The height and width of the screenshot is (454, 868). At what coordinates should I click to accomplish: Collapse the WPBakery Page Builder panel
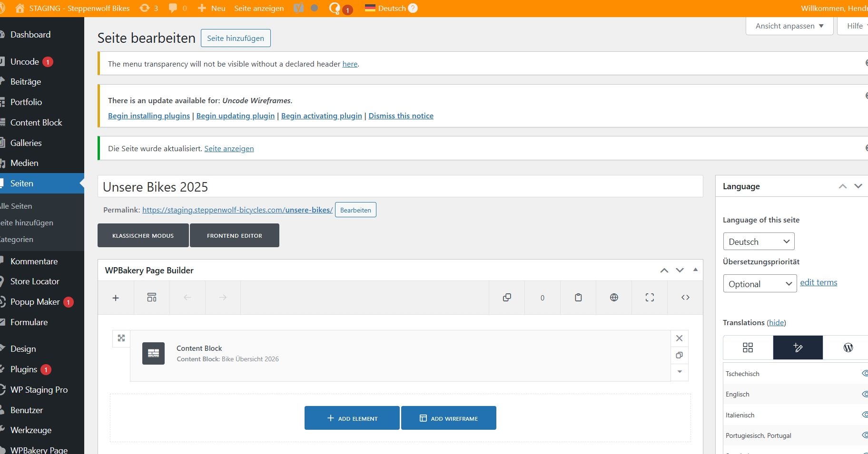pos(695,270)
